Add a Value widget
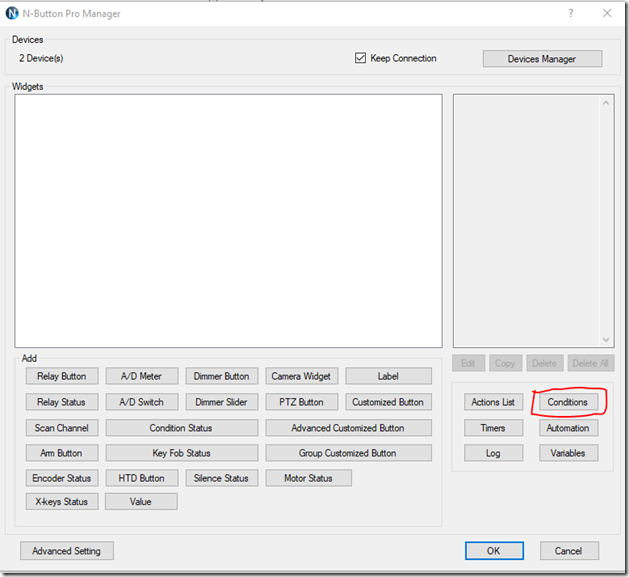 click(141, 502)
